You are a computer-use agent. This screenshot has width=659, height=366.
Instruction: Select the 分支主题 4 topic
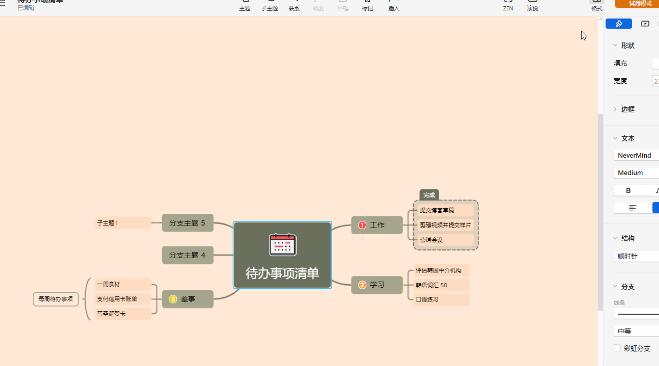coord(187,255)
